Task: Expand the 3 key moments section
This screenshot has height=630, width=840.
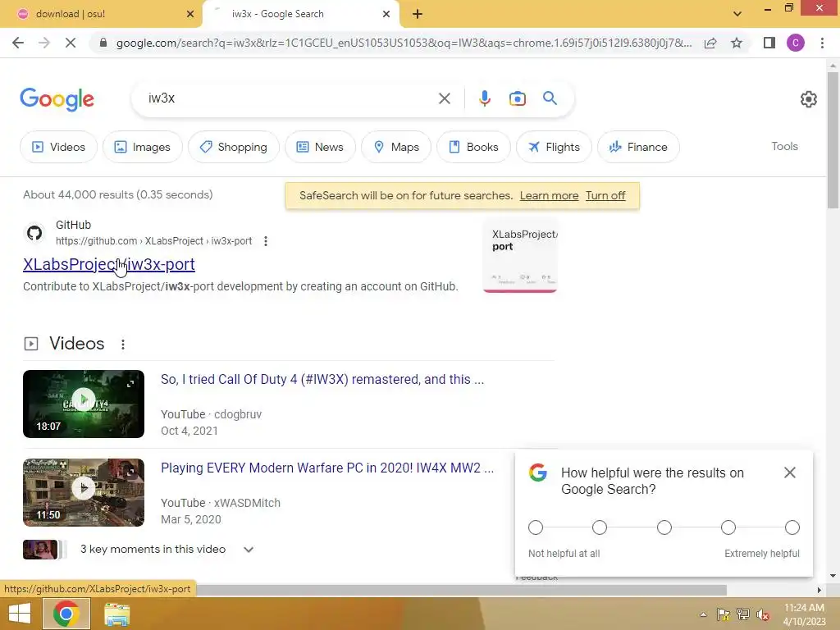Action: click(x=248, y=550)
